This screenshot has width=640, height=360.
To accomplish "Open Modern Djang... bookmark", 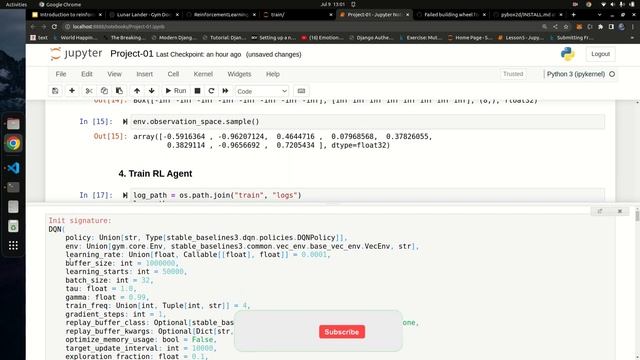I will [x=174, y=38].
